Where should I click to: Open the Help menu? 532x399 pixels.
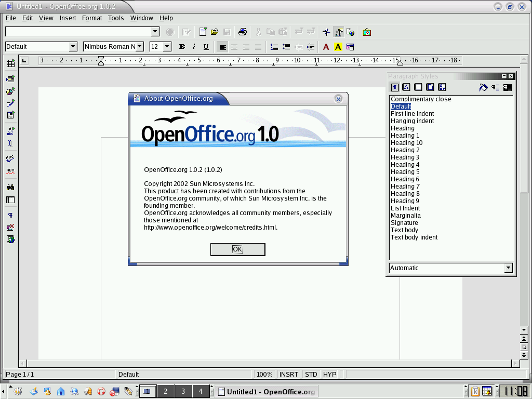tap(166, 18)
